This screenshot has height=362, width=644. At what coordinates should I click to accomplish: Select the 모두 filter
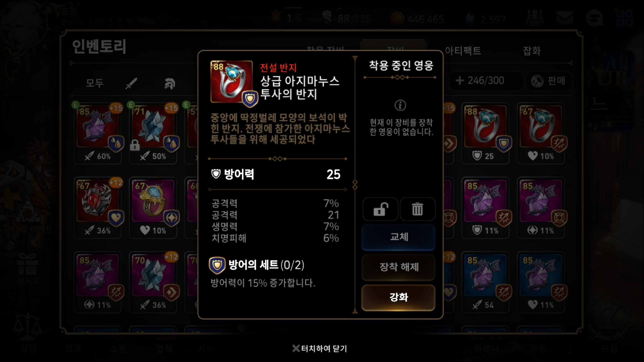click(x=95, y=83)
